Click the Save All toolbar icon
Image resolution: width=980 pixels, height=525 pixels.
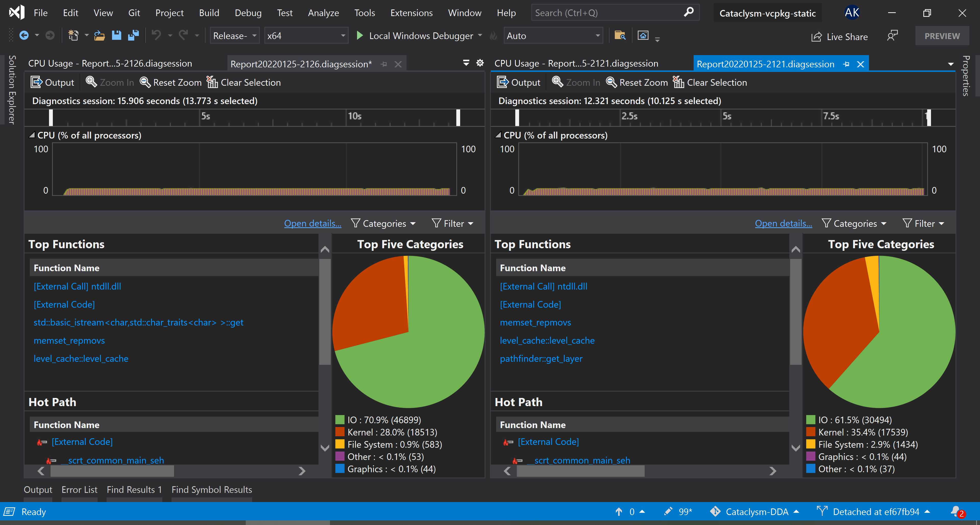133,36
